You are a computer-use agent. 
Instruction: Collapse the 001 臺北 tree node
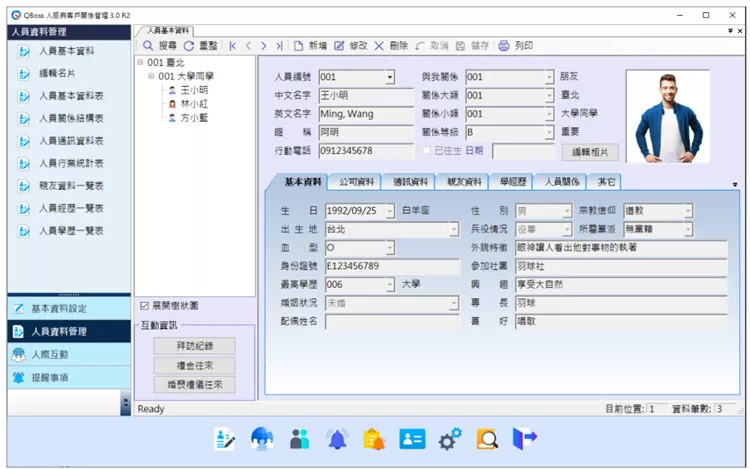pos(139,63)
